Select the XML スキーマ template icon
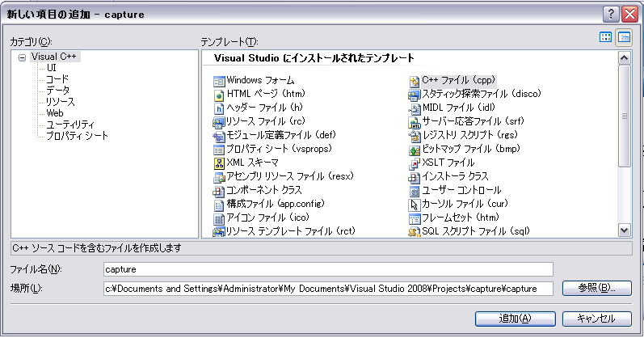The width and height of the screenshot is (644, 338). tap(219, 163)
